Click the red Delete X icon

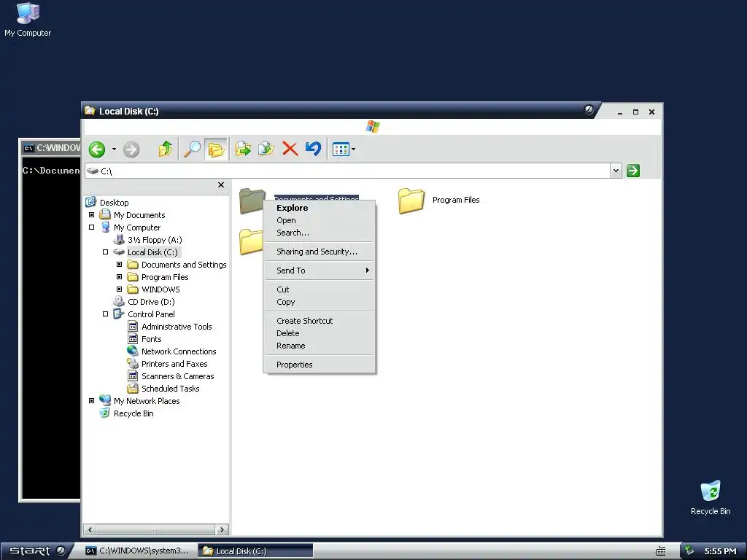(x=290, y=149)
